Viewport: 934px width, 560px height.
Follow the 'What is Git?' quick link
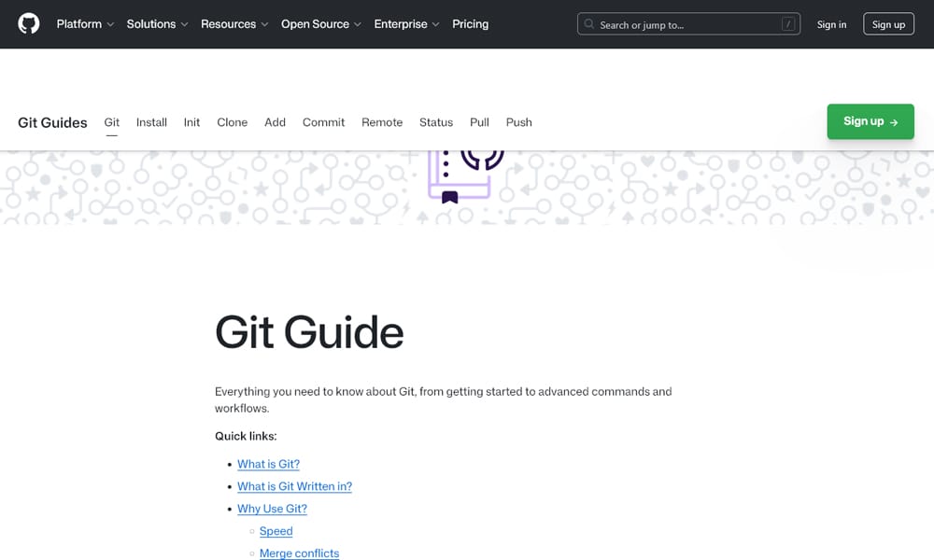(269, 464)
